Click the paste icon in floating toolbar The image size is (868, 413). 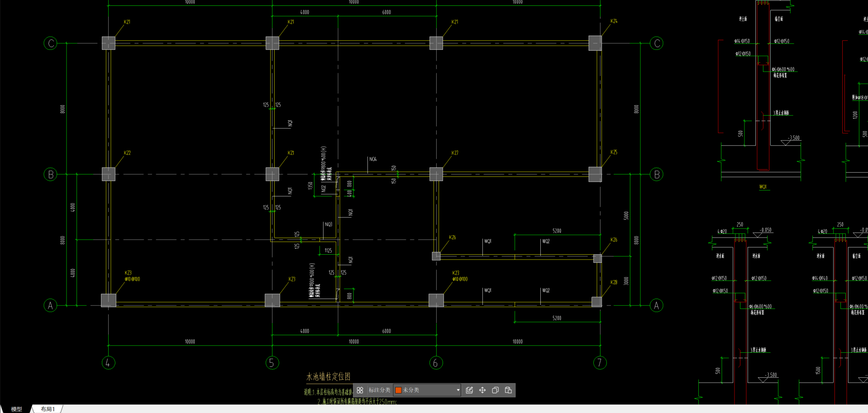pyautogui.click(x=508, y=390)
